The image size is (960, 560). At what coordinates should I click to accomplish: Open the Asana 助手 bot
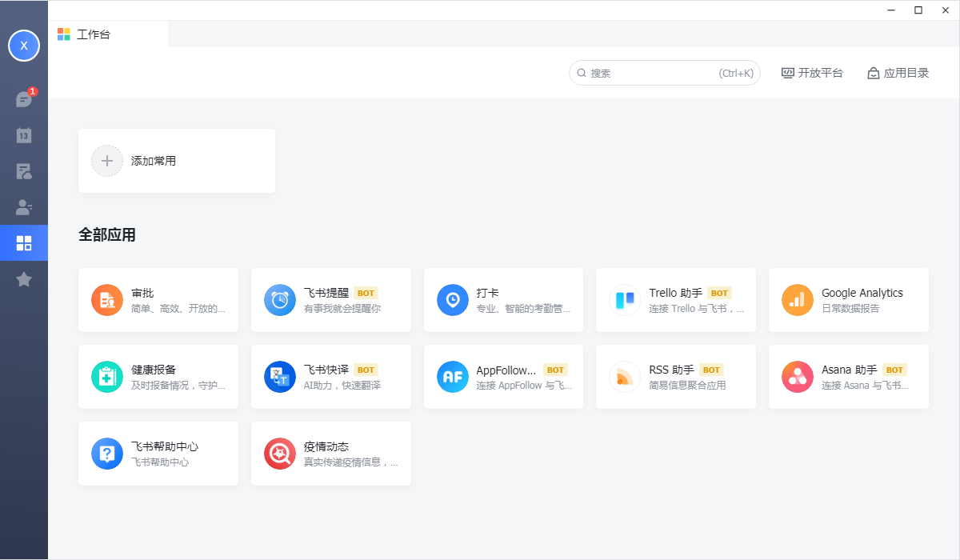click(x=849, y=377)
